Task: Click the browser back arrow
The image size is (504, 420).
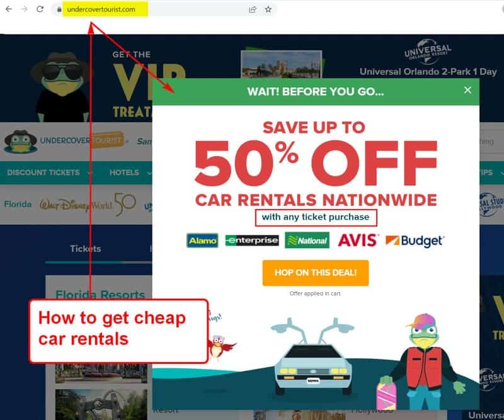Action: tap(9, 9)
